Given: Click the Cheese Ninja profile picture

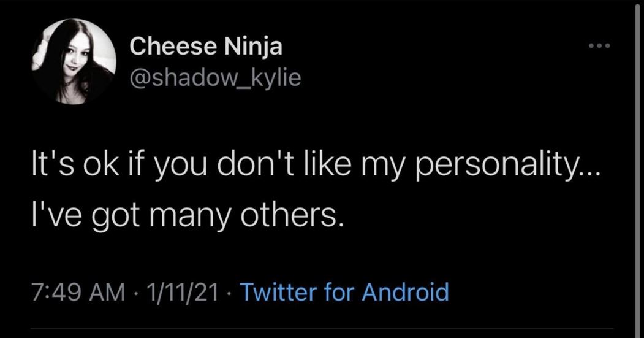Looking at the screenshot, I should [x=74, y=61].
